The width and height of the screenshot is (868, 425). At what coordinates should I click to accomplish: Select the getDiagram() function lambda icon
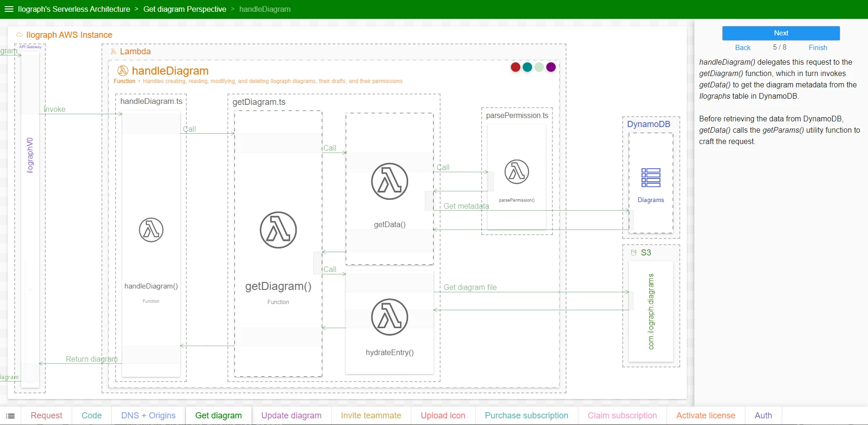pyautogui.click(x=278, y=230)
